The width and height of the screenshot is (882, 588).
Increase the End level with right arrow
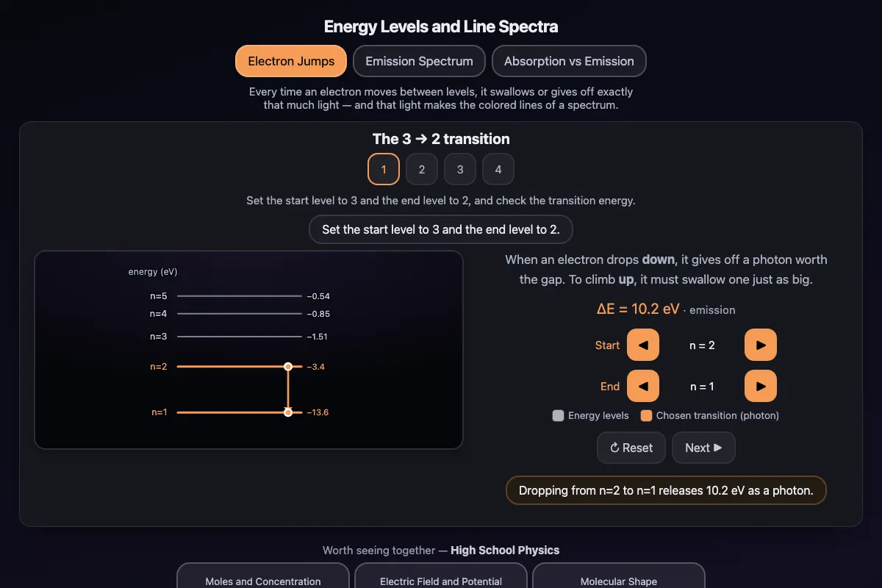click(761, 386)
